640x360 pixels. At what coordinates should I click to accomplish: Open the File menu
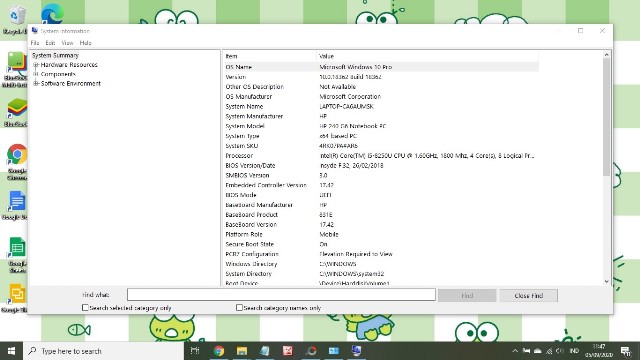(x=35, y=42)
